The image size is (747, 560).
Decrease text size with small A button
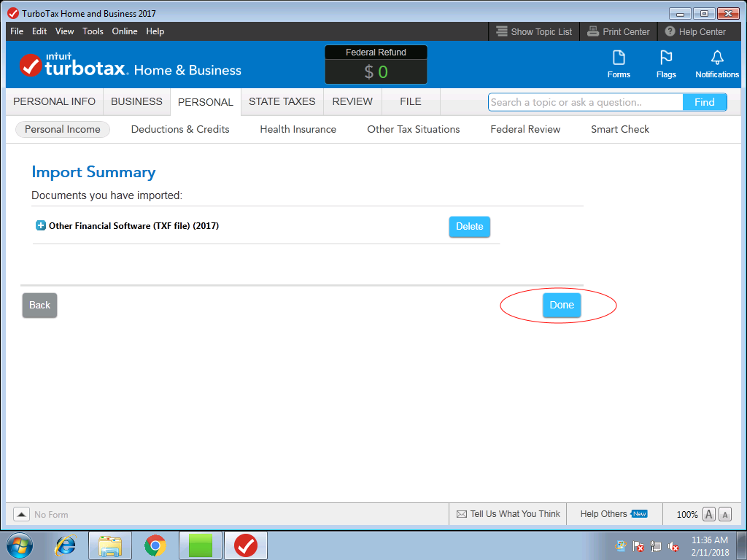pos(725,514)
